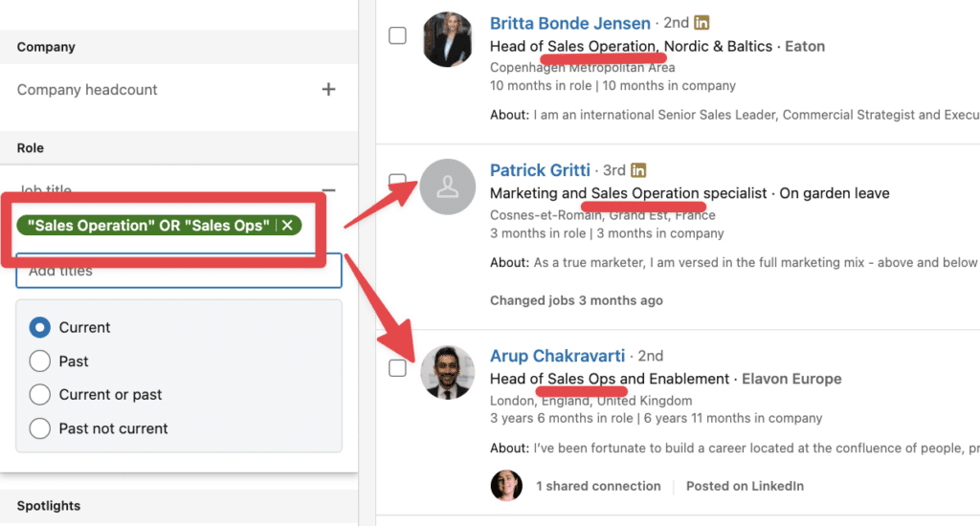Select the Current or past option
Screen dimensions: 980x526
coord(40,395)
